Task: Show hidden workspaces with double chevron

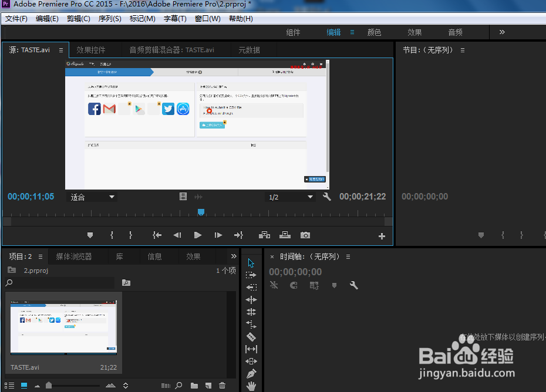Action: [x=502, y=32]
